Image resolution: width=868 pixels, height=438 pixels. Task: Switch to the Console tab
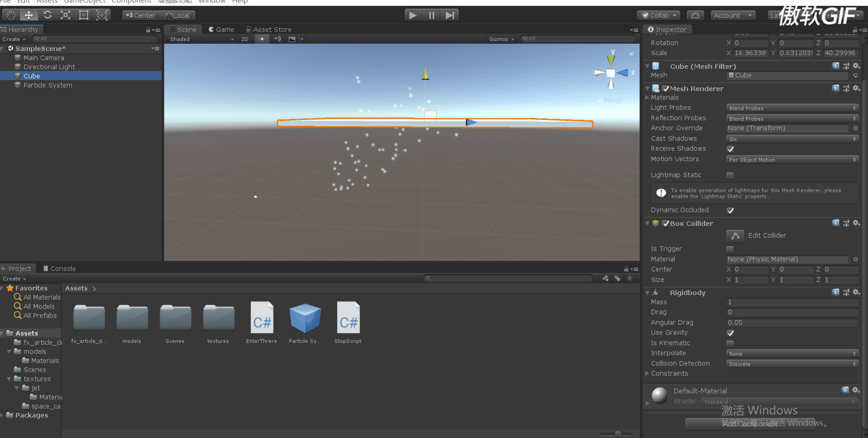59,269
